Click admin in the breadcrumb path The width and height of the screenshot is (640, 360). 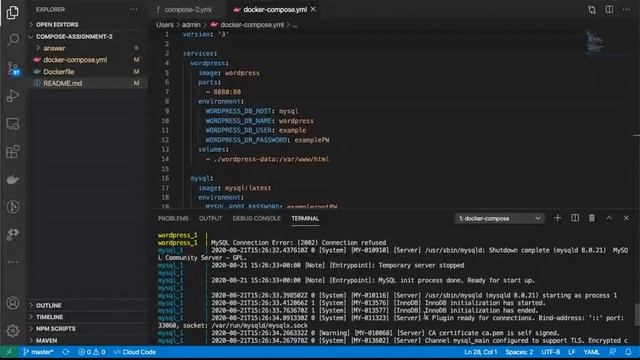(191, 25)
